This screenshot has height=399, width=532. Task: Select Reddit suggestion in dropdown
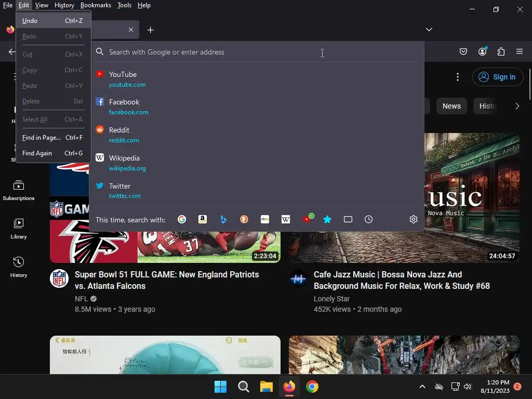[x=257, y=135]
